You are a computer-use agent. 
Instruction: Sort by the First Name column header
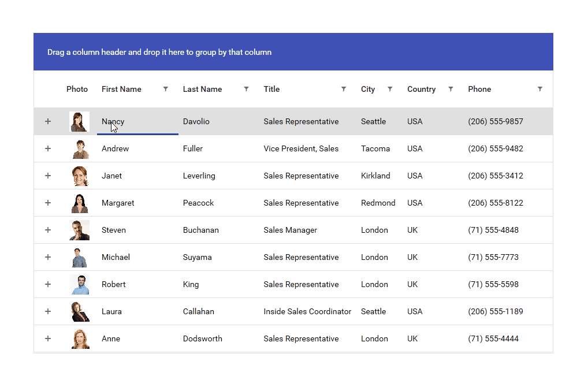121,88
